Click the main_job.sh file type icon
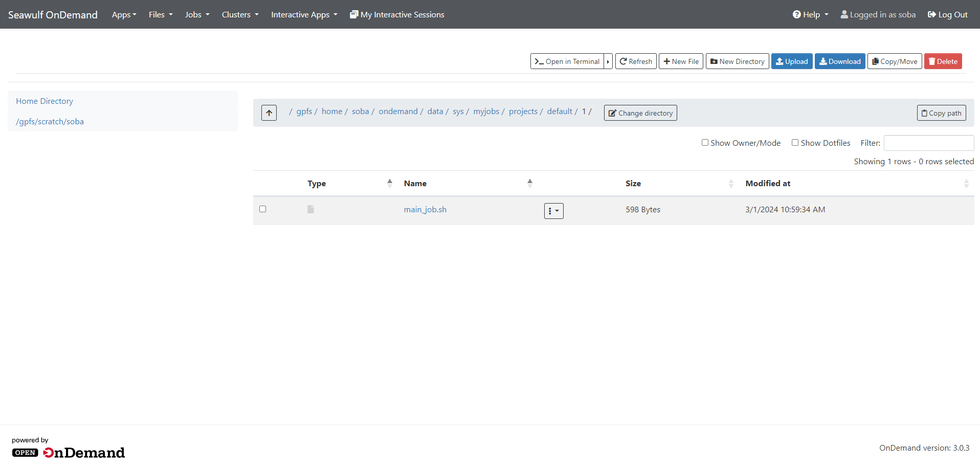 coord(310,209)
